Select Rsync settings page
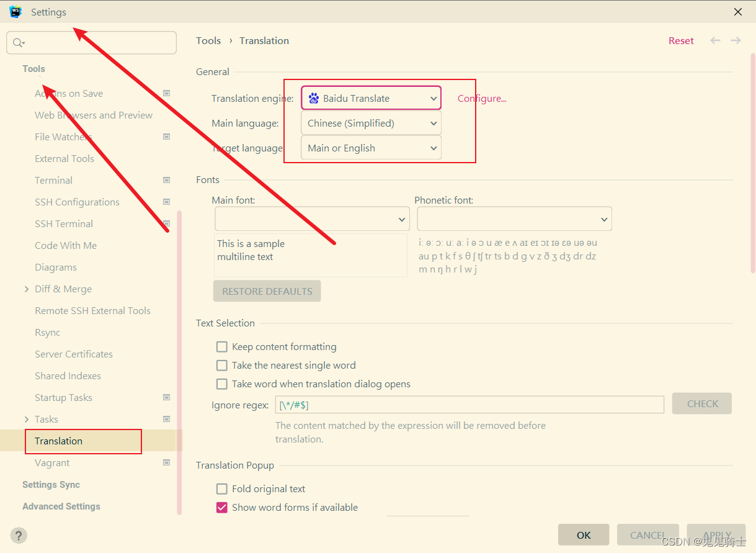 [48, 332]
